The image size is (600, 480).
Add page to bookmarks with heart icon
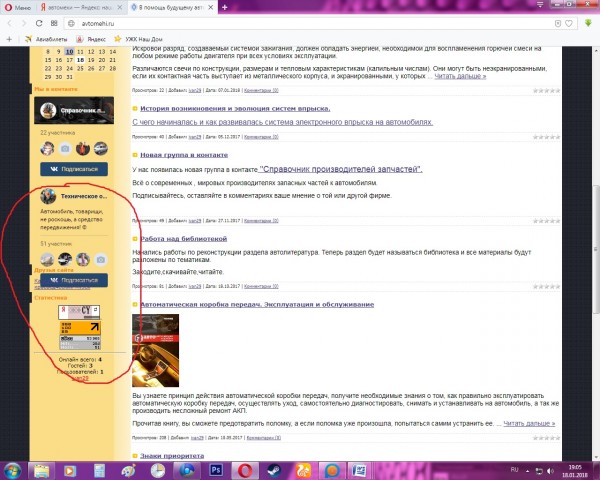(569, 24)
